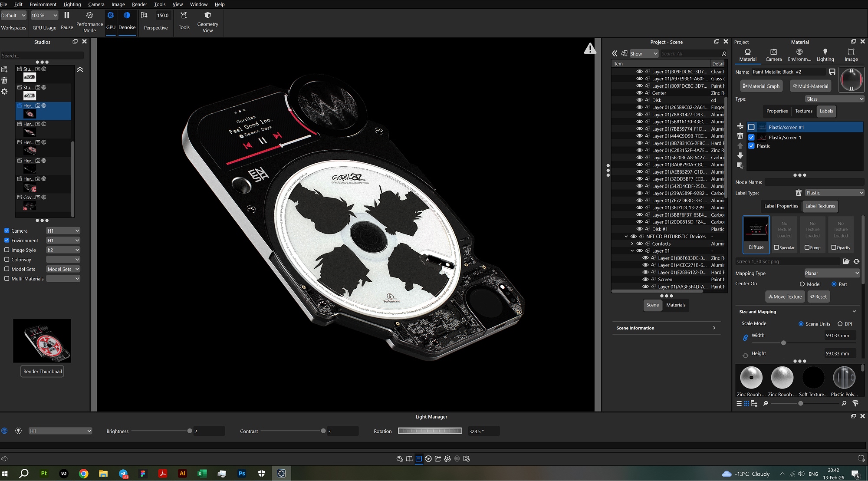
Task: Click the Material Graph icon
Action: pyautogui.click(x=761, y=86)
